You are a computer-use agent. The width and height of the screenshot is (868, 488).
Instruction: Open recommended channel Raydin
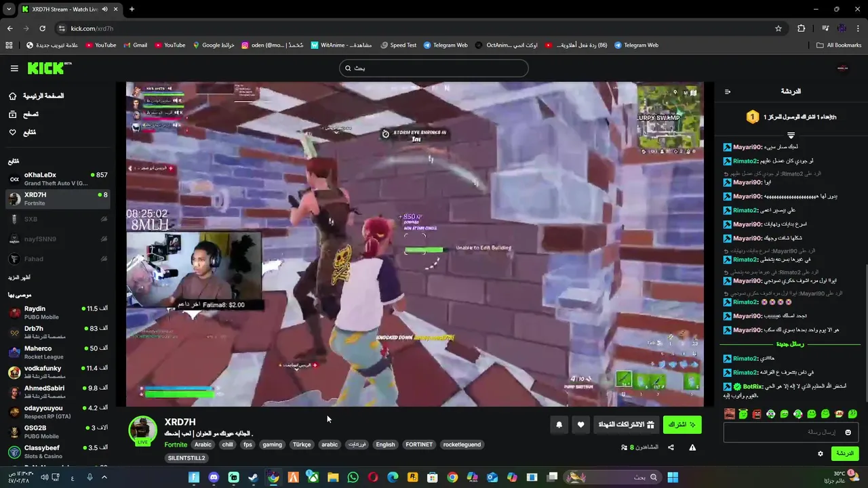tap(58, 312)
